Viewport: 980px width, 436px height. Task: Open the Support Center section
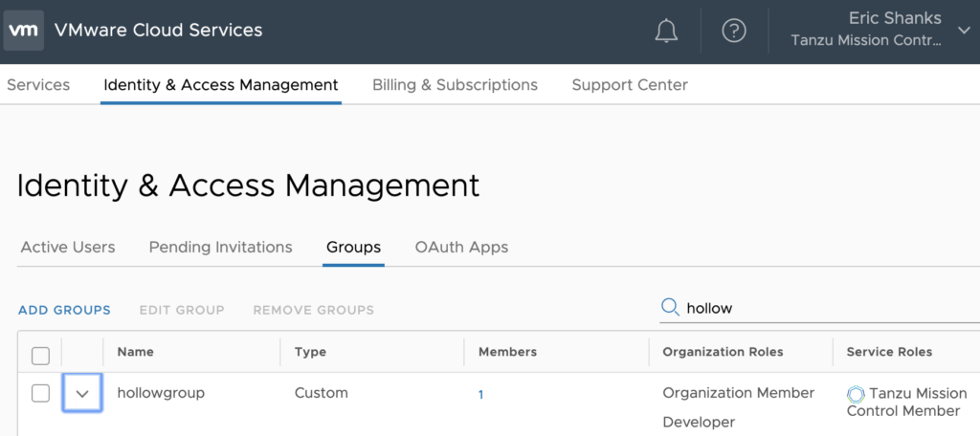pyautogui.click(x=629, y=85)
